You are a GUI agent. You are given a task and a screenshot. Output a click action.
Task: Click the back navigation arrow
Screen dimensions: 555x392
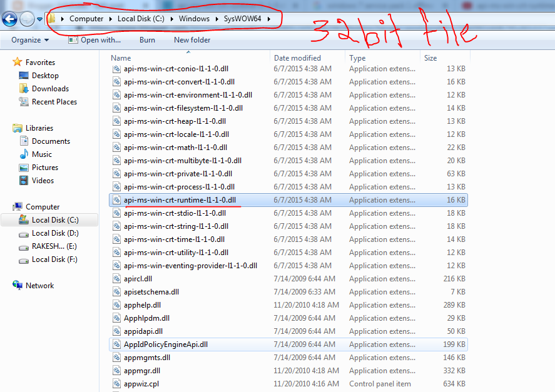(x=9, y=19)
